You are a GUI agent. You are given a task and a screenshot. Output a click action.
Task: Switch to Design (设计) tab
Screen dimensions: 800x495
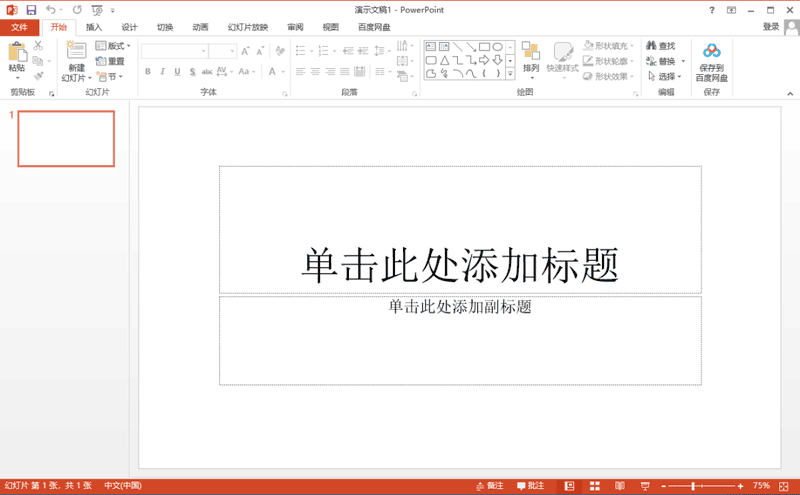(x=129, y=27)
